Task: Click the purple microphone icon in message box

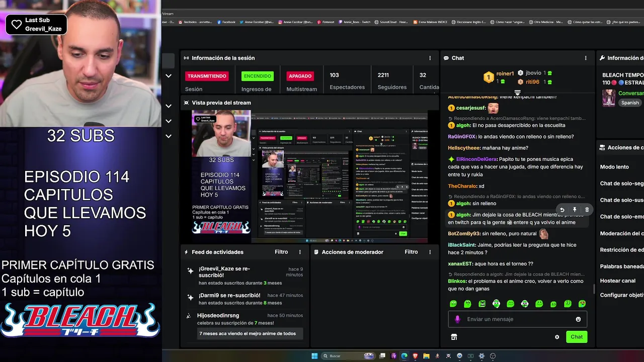Action: tap(457, 319)
